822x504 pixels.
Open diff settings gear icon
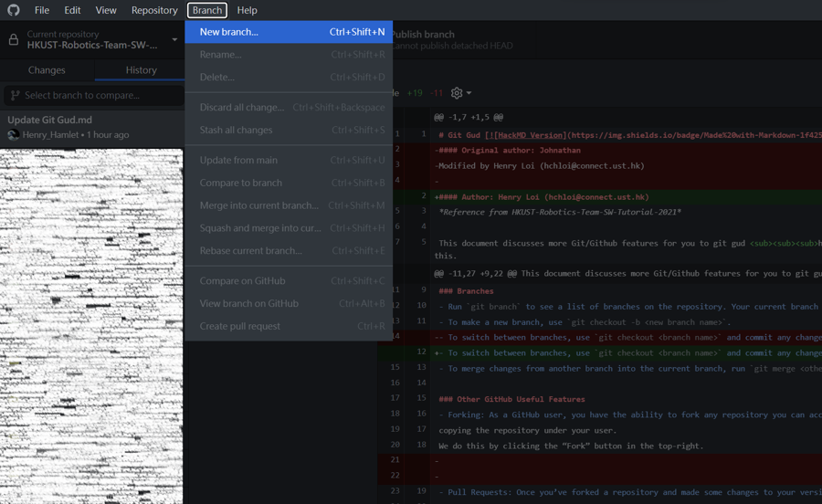tap(457, 93)
